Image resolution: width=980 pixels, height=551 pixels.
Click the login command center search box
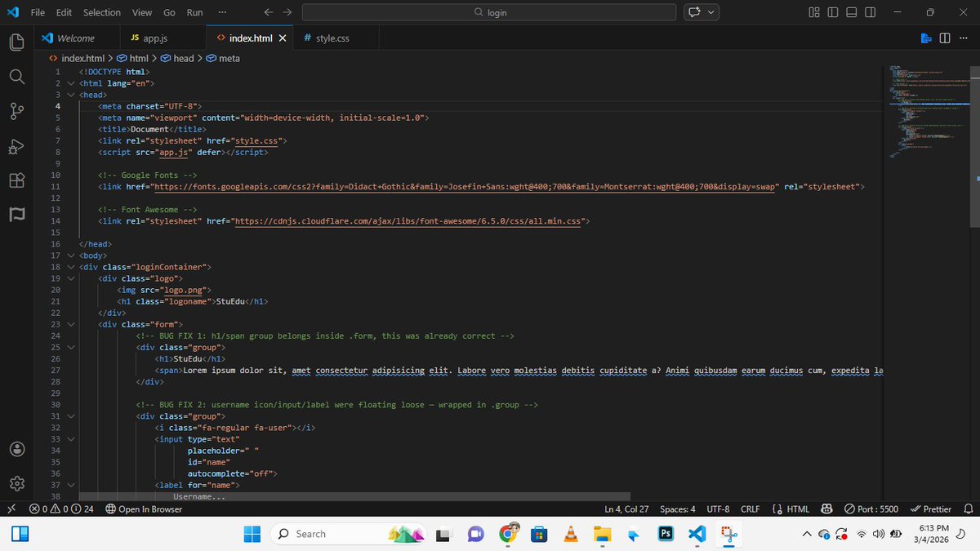[x=489, y=12]
